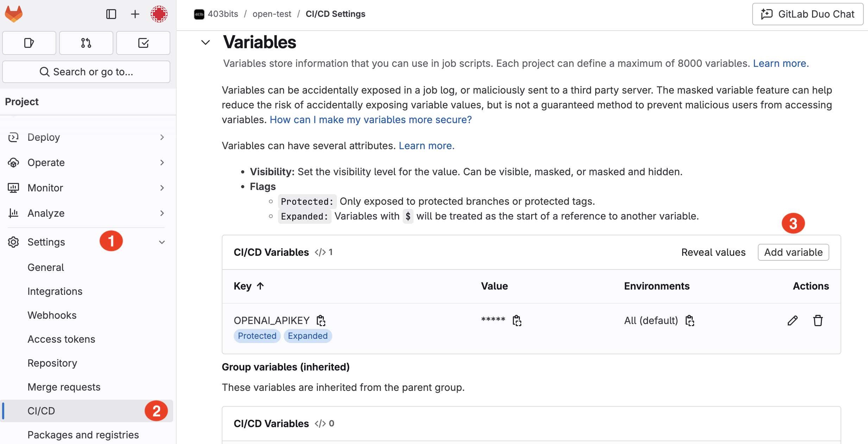The width and height of the screenshot is (868, 444).
Task: Expand the Monitor menu
Action: (x=86, y=188)
